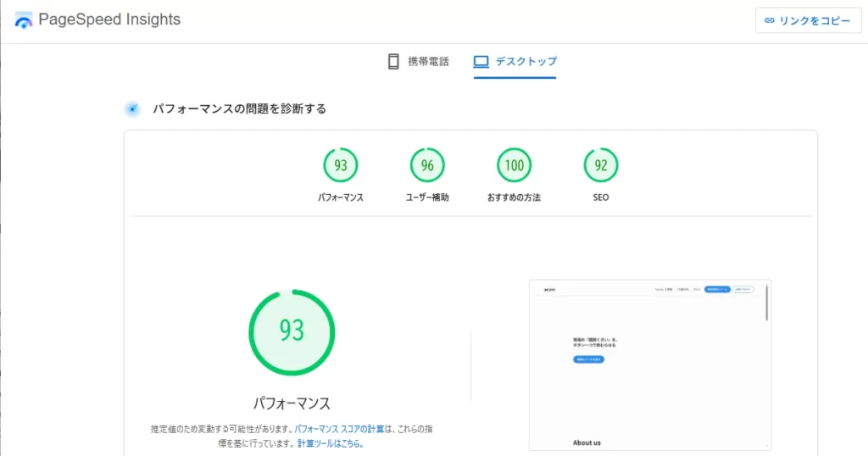
Task: Click the blue diagnose icon beside パフォーマンスの問題を診断する
Action: 132,108
